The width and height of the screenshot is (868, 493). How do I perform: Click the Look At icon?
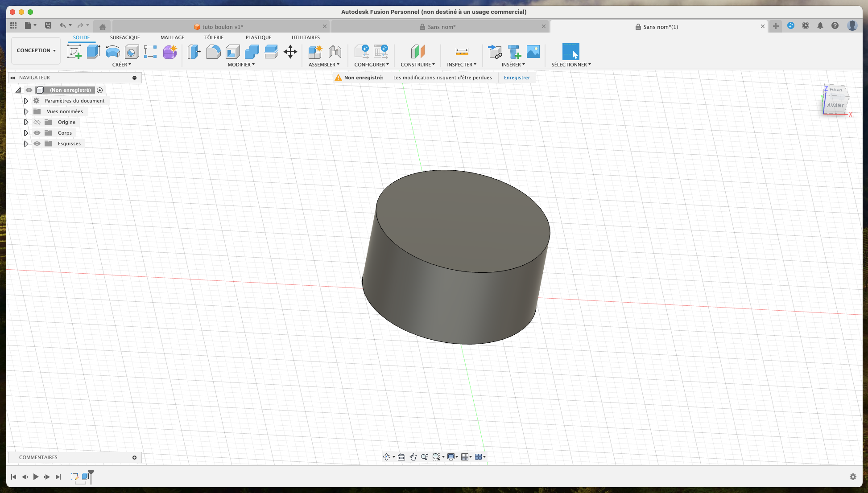[401, 457]
